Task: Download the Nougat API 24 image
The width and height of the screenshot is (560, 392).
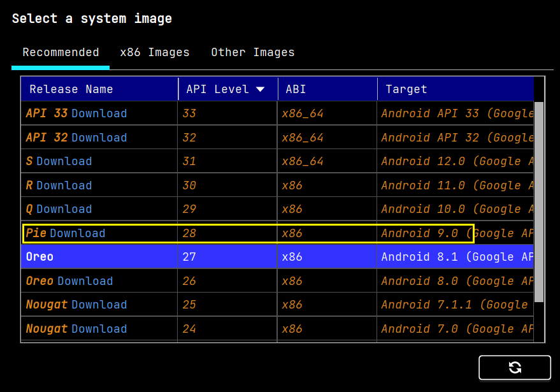Action: tap(99, 329)
